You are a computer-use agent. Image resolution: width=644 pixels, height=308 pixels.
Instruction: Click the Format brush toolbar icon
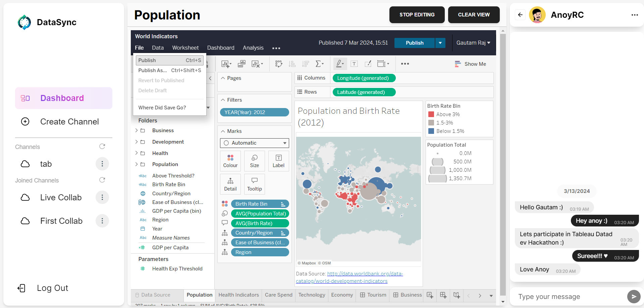(368, 64)
